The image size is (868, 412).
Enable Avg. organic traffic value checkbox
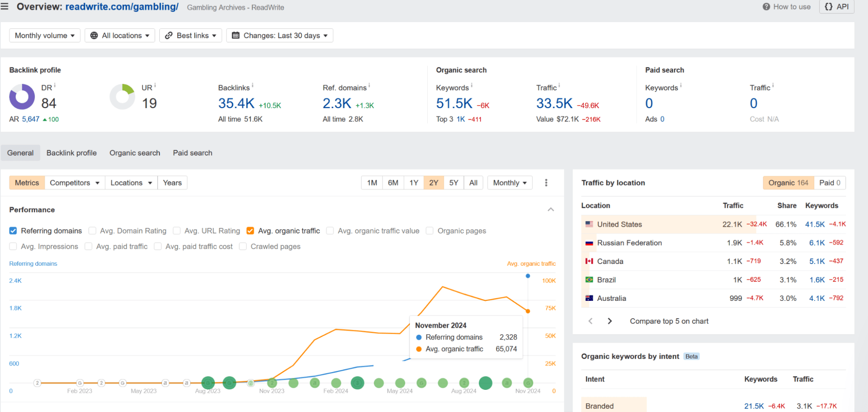pos(330,231)
